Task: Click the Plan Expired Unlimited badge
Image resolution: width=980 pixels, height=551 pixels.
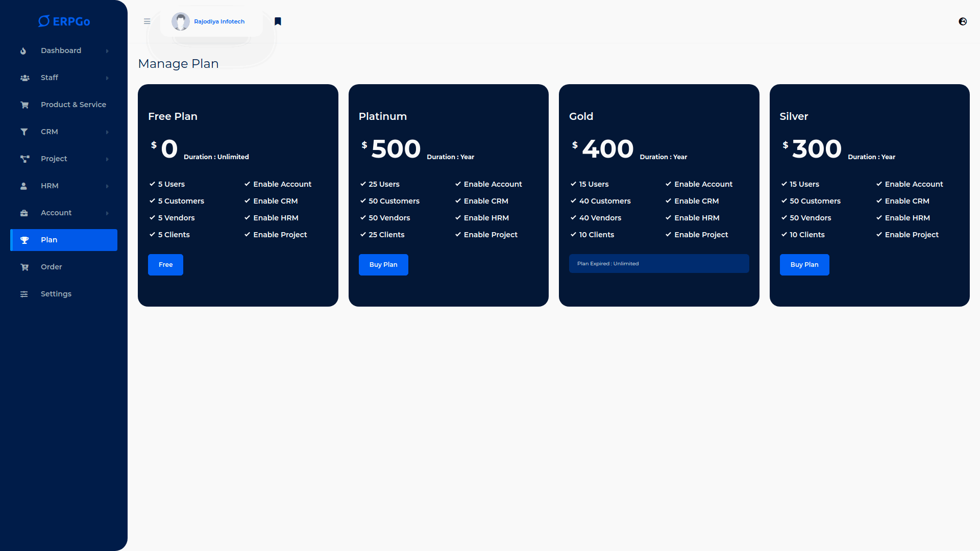Action: tap(659, 263)
